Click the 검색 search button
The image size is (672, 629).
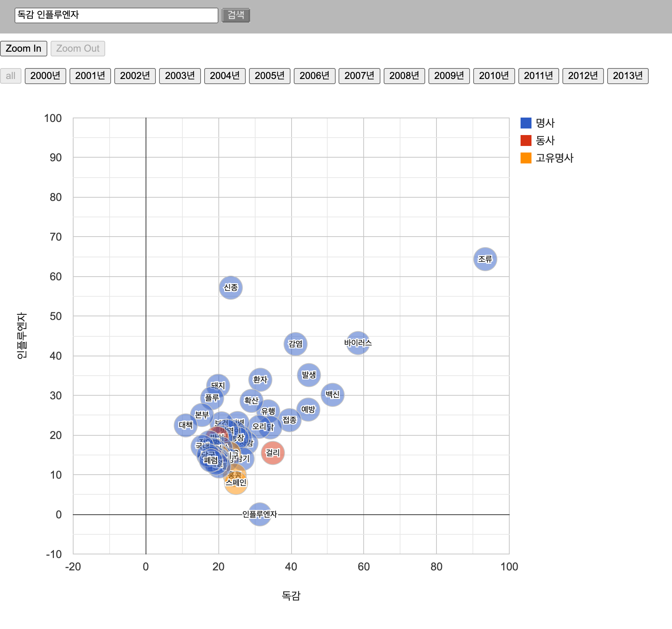coord(236,15)
